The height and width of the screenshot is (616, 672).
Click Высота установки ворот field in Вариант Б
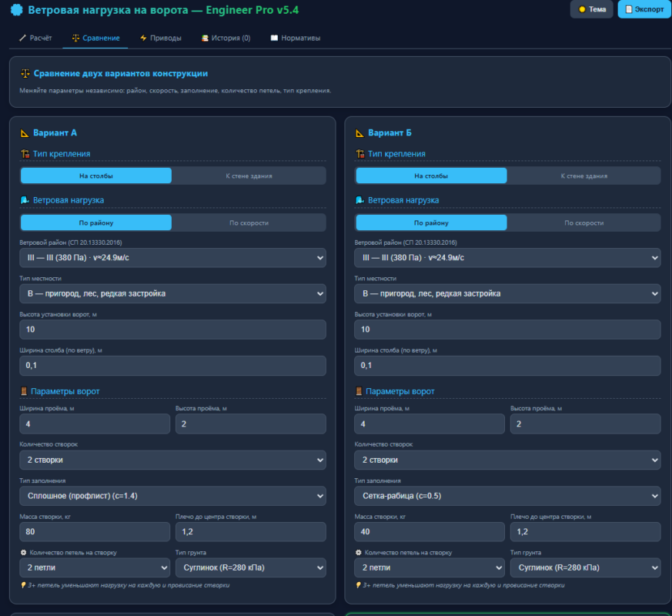coord(507,330)
